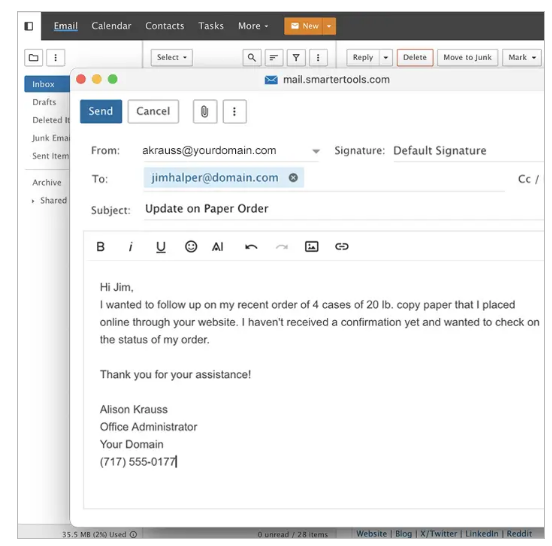Open the More menu in the navigation bar
552x546 pixels.
[253, 26]
